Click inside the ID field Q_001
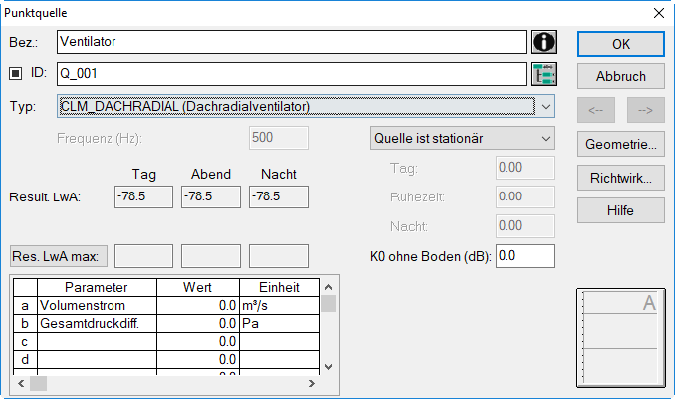675x399 pixels. click(x=291, y=74)
